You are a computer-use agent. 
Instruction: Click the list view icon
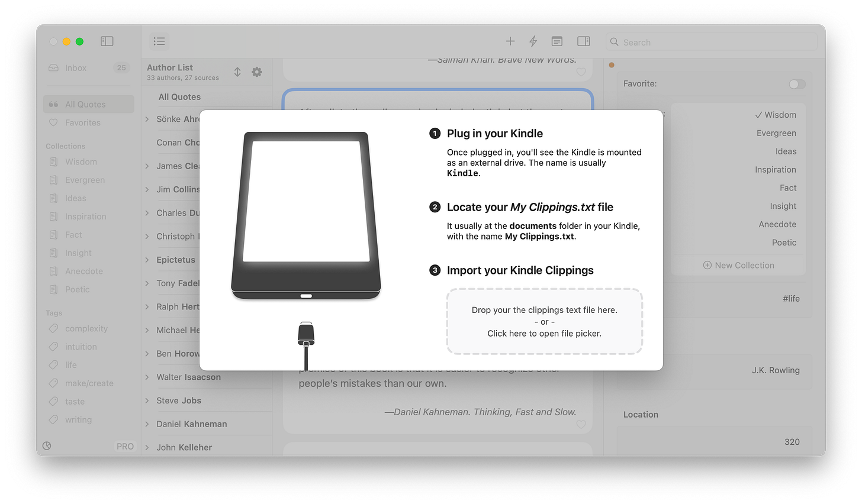click(159, 41)
